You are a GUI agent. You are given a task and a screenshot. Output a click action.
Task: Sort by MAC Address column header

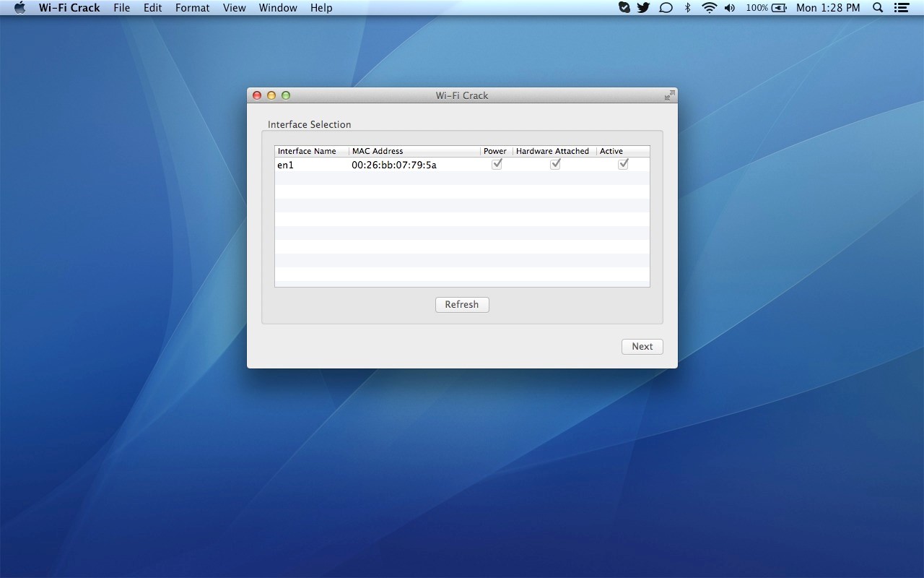pyautogui.click(x=414, y=151)
